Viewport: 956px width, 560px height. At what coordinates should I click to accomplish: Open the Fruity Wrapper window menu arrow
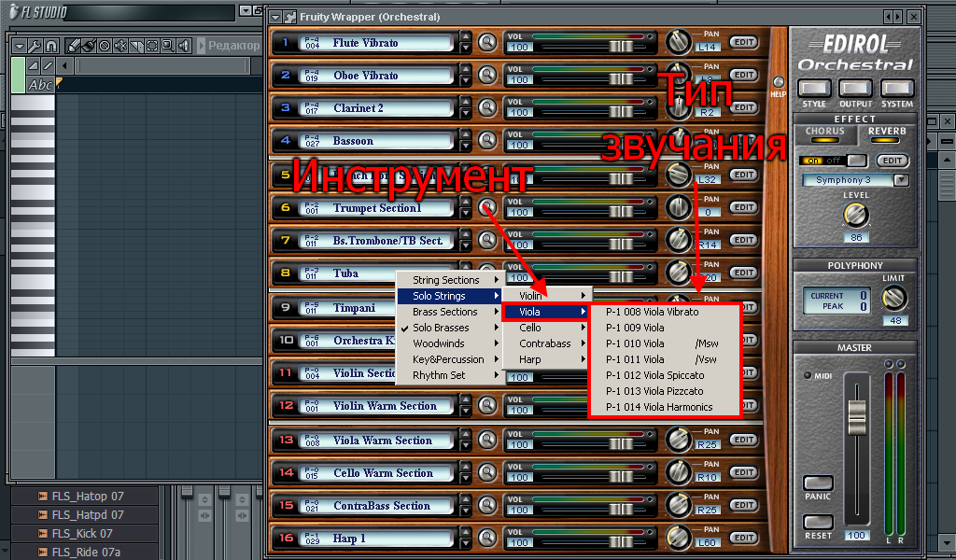pyautogui.click(x=275, y=17)
